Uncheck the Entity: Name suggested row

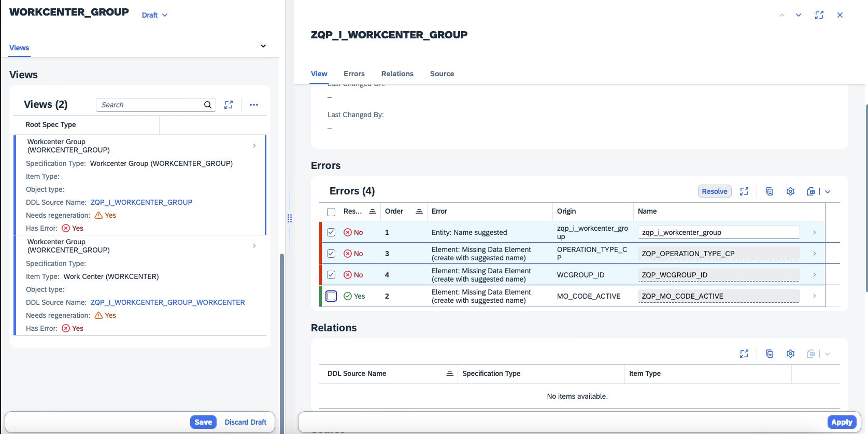pyautogui.click(x=331, y=232)
